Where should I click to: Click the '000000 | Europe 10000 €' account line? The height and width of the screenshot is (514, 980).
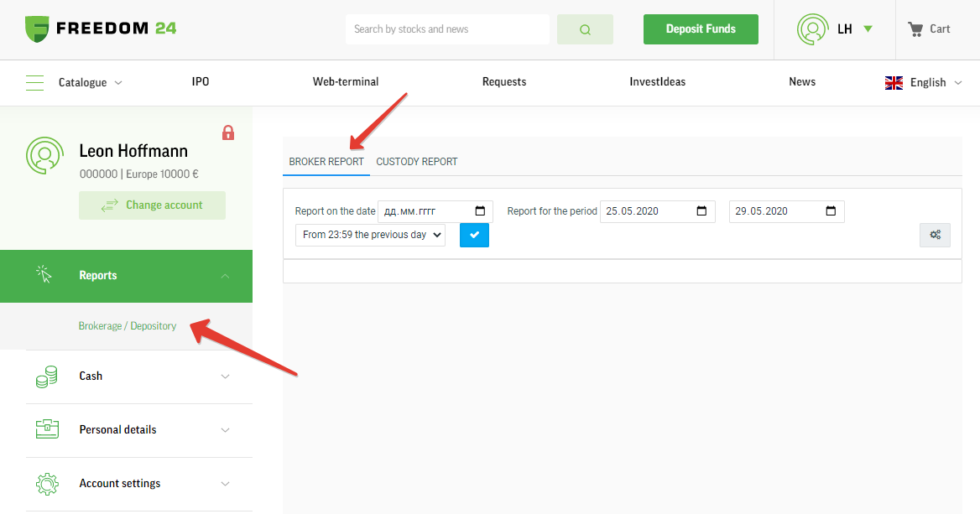[x=138, y=174]
